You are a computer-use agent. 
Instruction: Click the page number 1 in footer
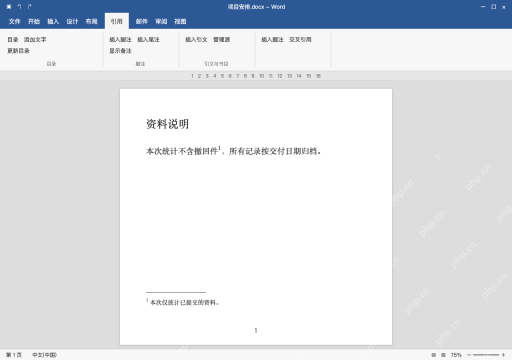(x=256, y=330)
